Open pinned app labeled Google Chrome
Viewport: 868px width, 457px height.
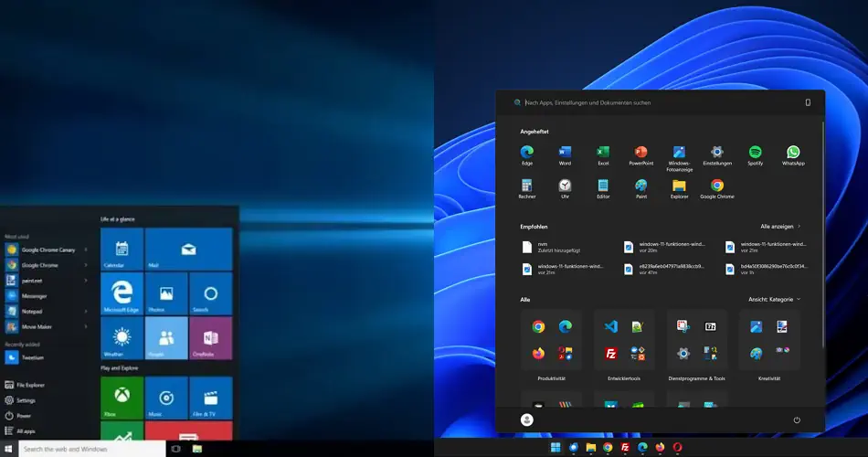pos(717,188)
